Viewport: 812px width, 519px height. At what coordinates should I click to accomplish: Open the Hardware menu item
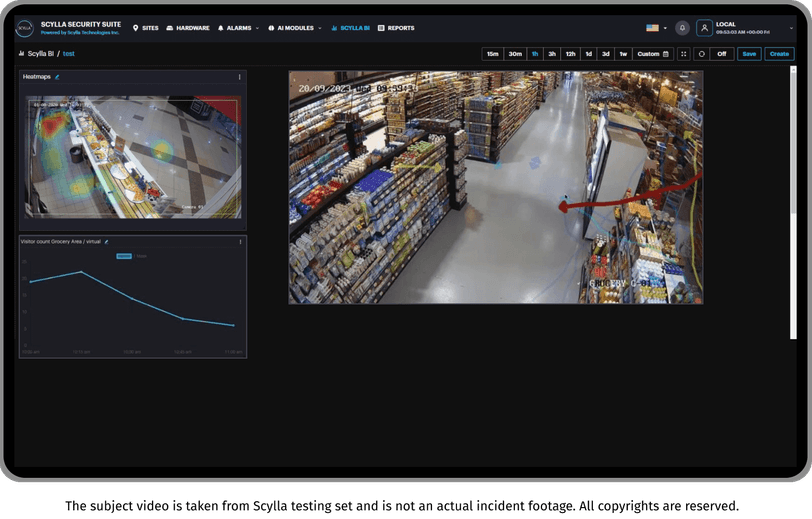coord(187,28)
